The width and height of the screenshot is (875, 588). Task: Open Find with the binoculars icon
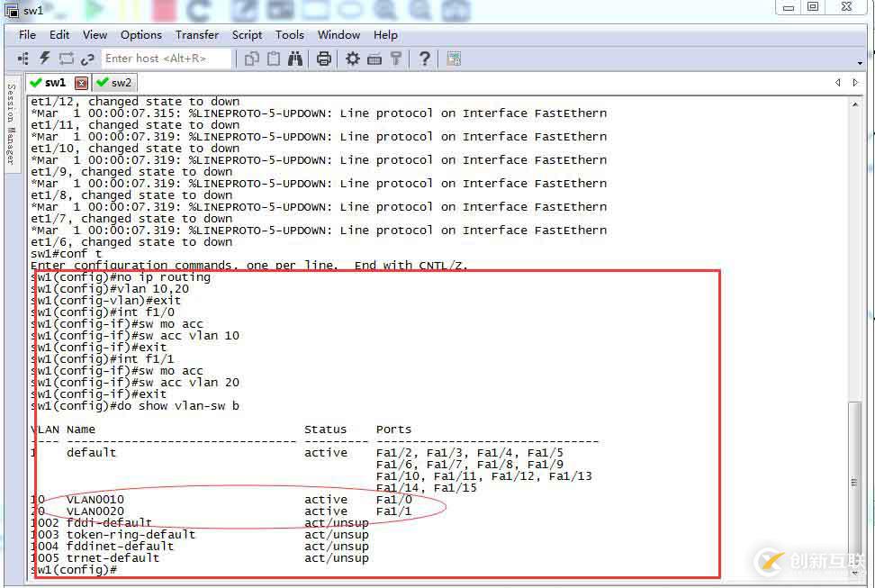coord(295,58)
